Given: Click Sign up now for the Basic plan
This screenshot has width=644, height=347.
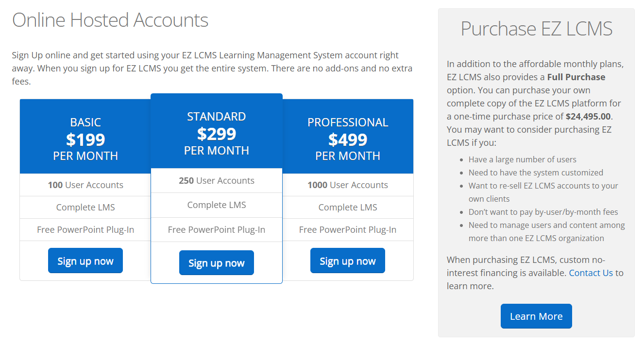Looking at the screenshot, I should [x=85, y=260].
